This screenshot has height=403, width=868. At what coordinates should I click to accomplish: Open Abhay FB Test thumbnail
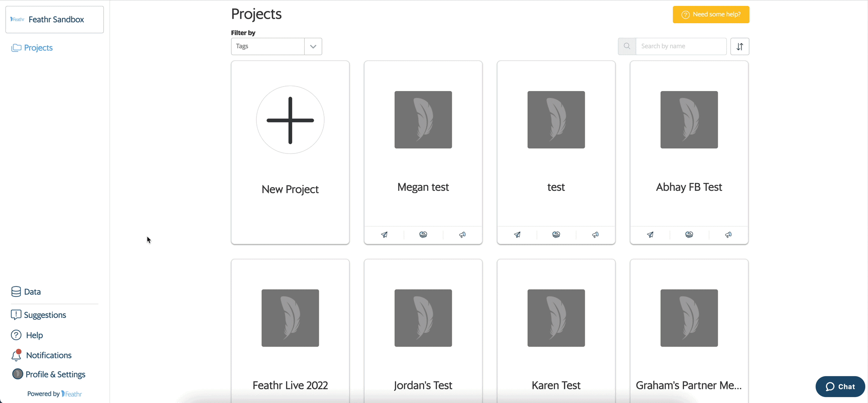(689, 120)
